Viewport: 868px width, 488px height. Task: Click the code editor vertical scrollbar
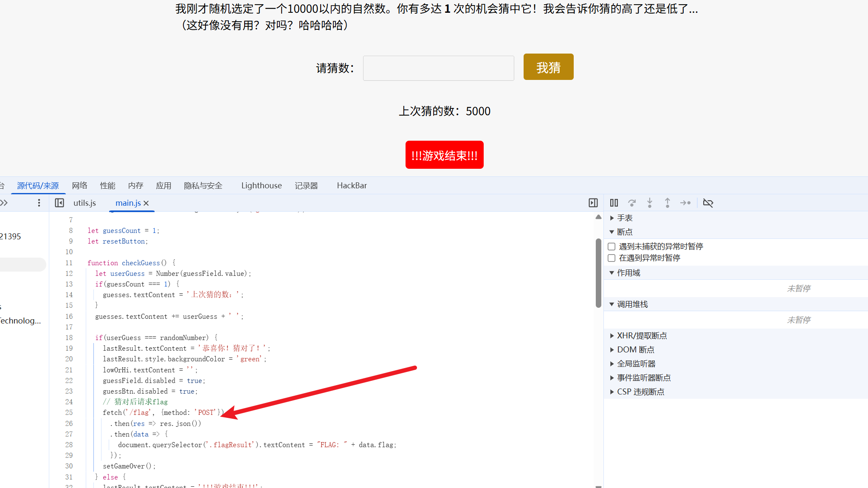[598, 272]
